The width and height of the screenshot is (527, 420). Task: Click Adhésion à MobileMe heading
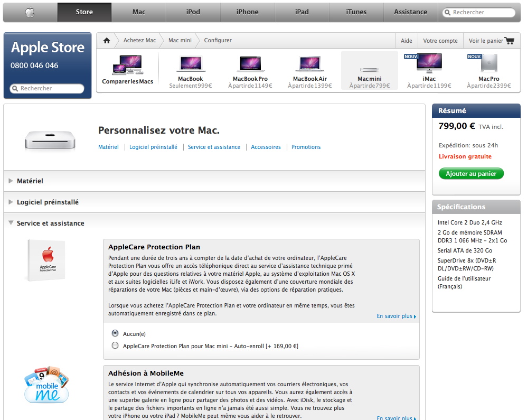(146, 374)
